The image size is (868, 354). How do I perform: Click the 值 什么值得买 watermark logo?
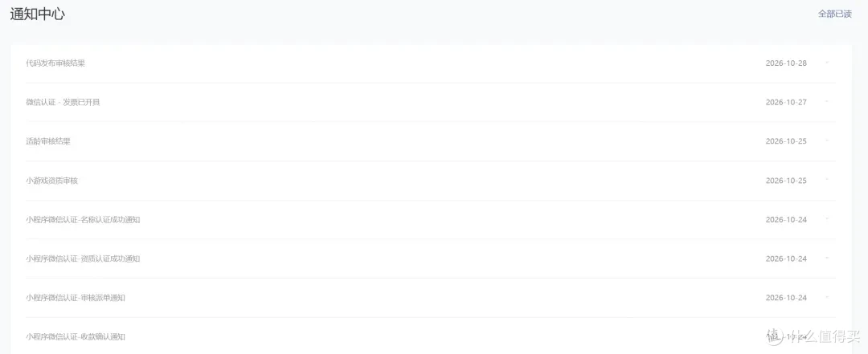click(813, 336)
